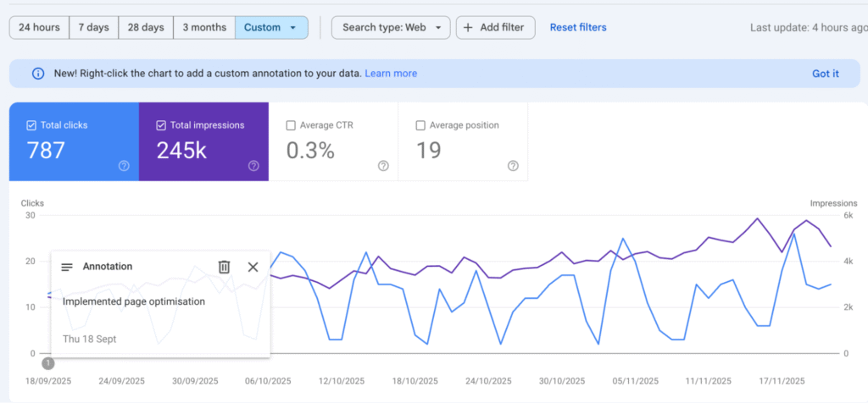Click the Reset filters link
Viewport: 868px width, 403px height.
(578, 27)
